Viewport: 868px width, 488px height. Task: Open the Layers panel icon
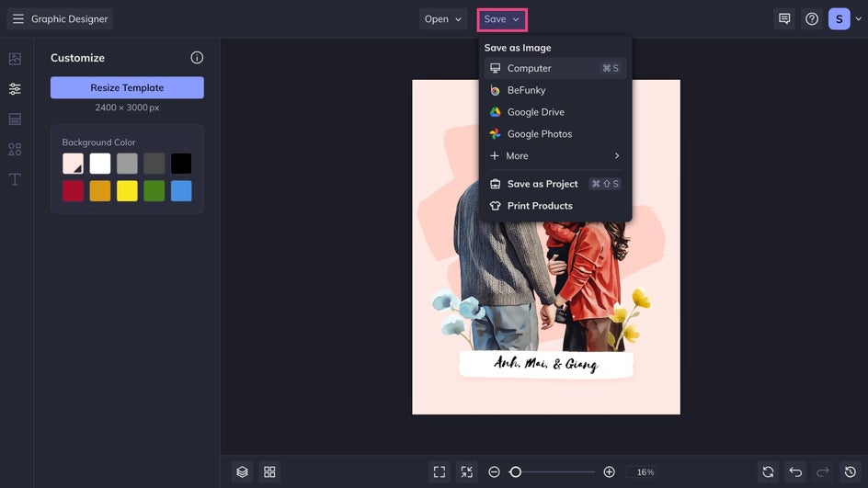(242, 472)
